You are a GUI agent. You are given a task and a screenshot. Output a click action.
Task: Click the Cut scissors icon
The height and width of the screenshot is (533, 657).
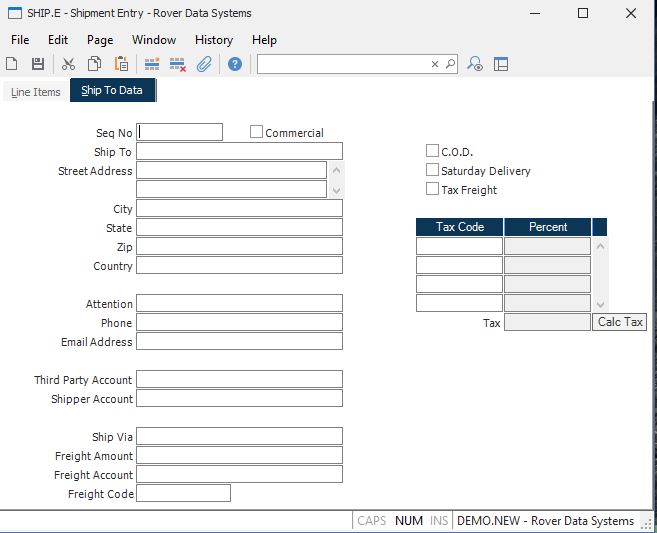pos(68,64)
